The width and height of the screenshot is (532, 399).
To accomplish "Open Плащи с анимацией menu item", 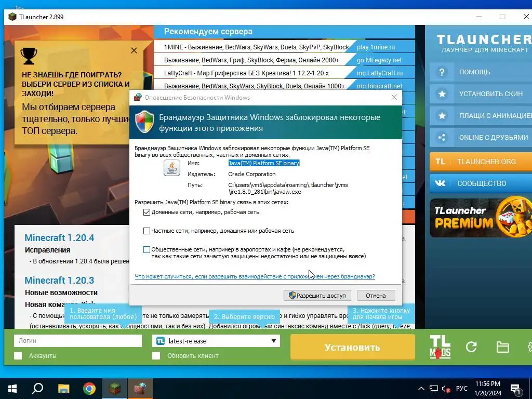I will (481, 116).
